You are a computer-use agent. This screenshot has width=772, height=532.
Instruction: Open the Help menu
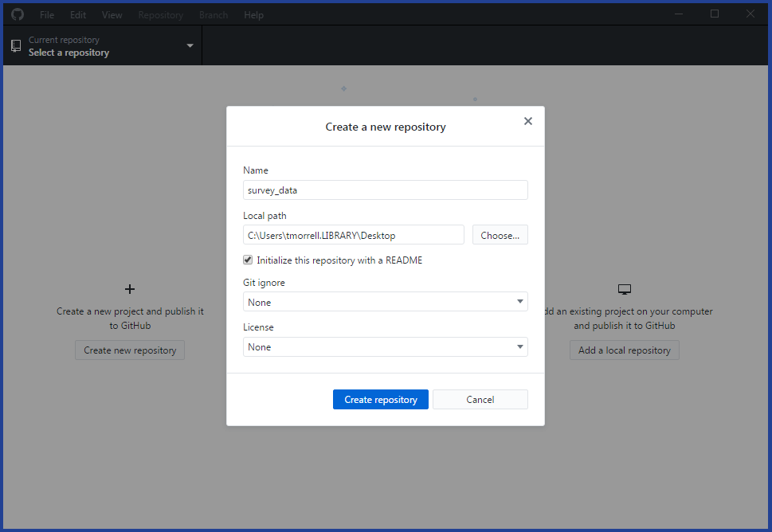(x=253, y=15)
